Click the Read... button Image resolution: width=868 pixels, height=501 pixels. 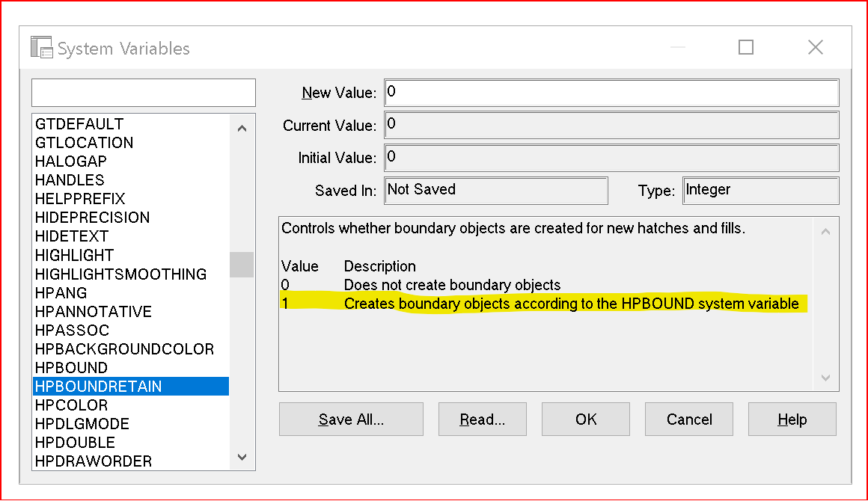(x=483, y=419)
